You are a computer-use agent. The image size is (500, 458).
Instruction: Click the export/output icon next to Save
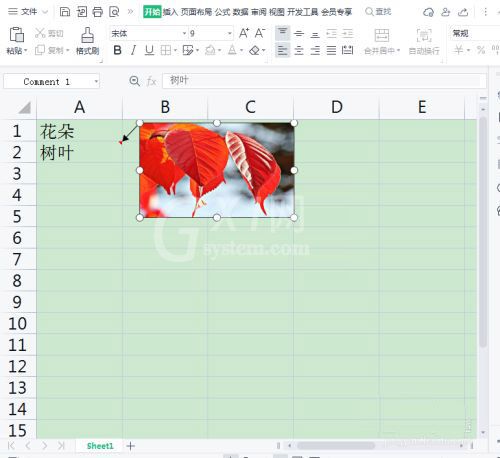tap(81, 12)
